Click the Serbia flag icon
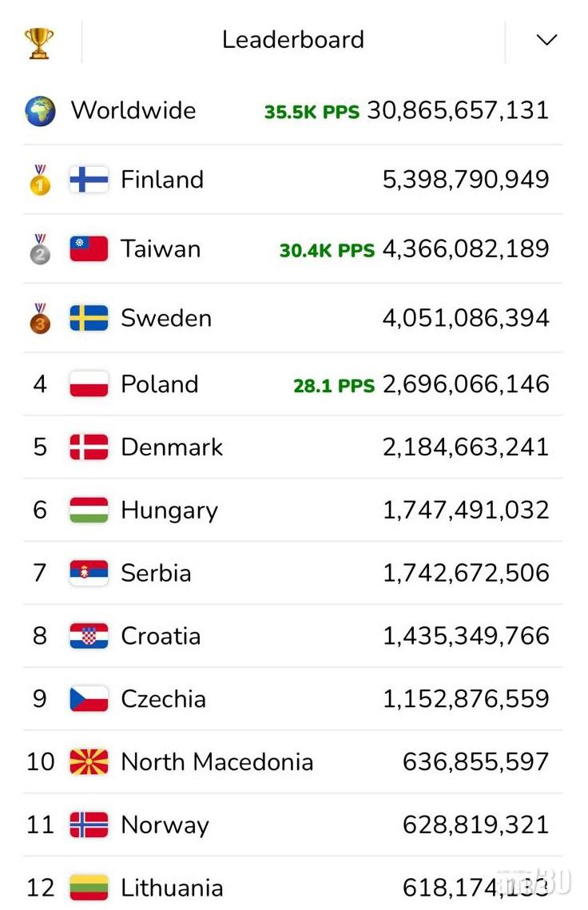 pyautogui.click(x=89, y=573)
